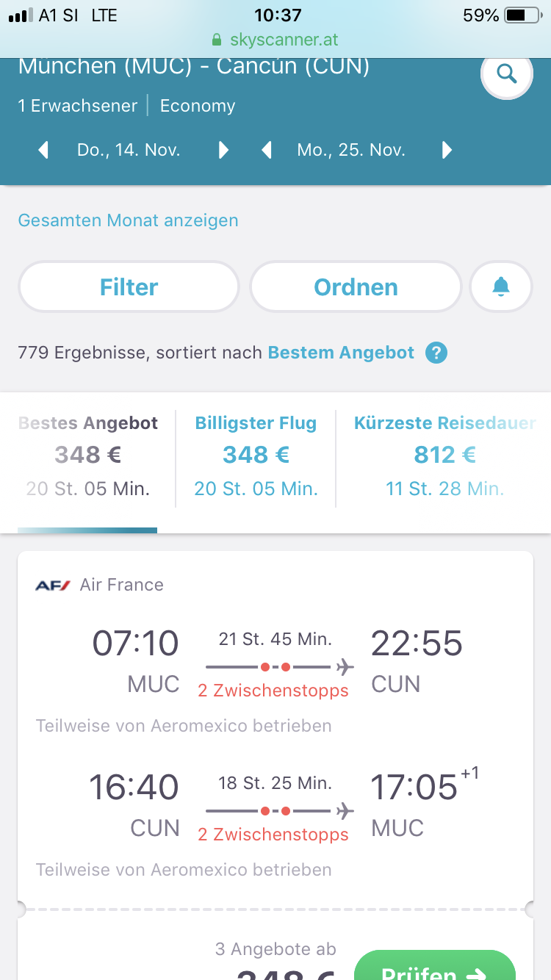The image size is (551, 980).
Task: Open the help question mark icon
Action: (x=436, y=353)
